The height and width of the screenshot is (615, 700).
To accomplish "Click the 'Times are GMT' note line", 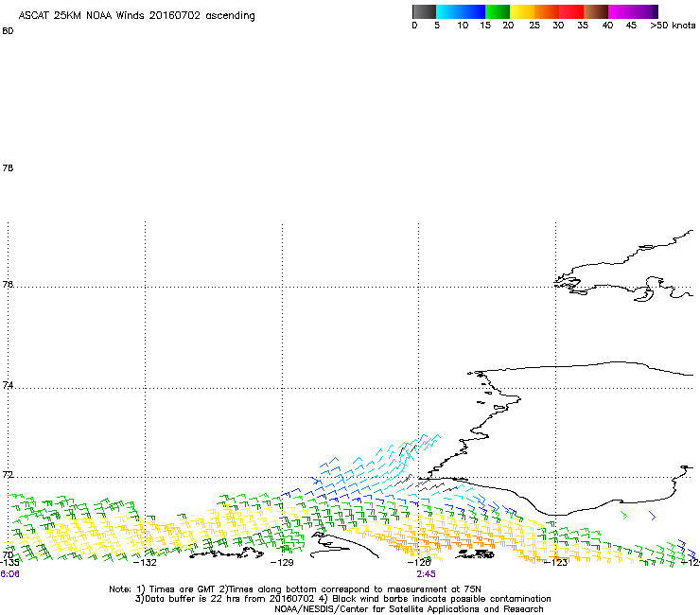I will 295,589.
